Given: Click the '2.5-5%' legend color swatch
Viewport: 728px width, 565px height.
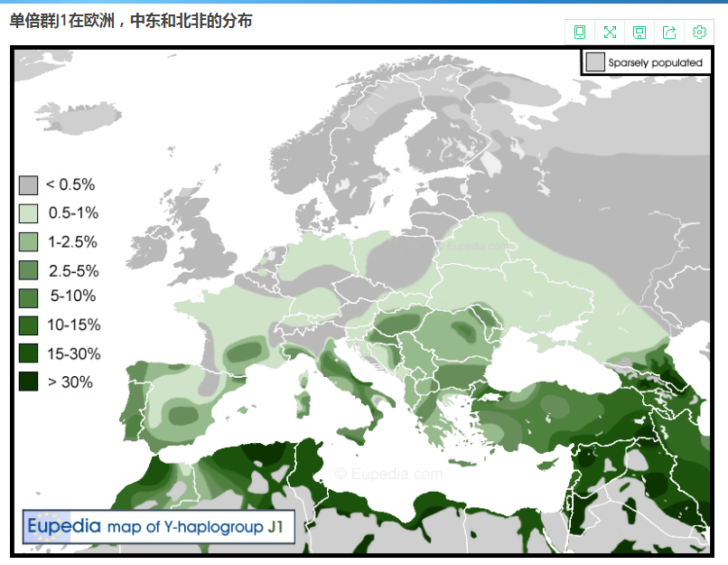Looking at the screenshot, I should pos(28,270).
